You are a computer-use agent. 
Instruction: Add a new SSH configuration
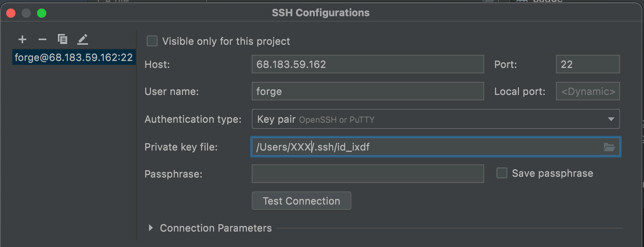[x=22, y=39]
